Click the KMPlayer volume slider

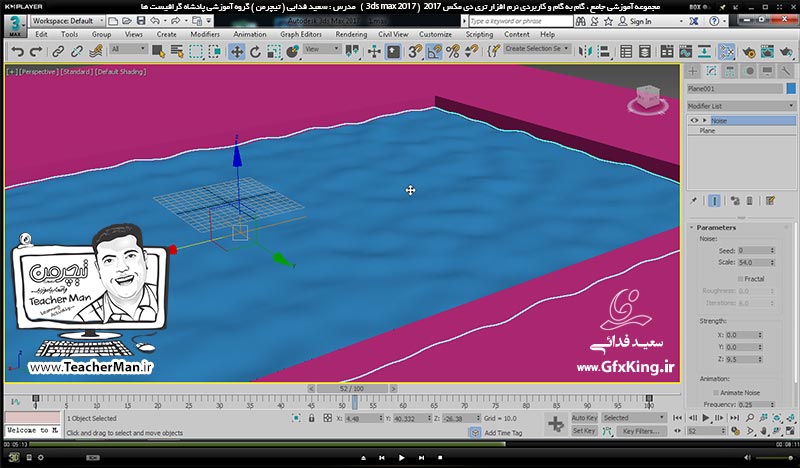774,457
